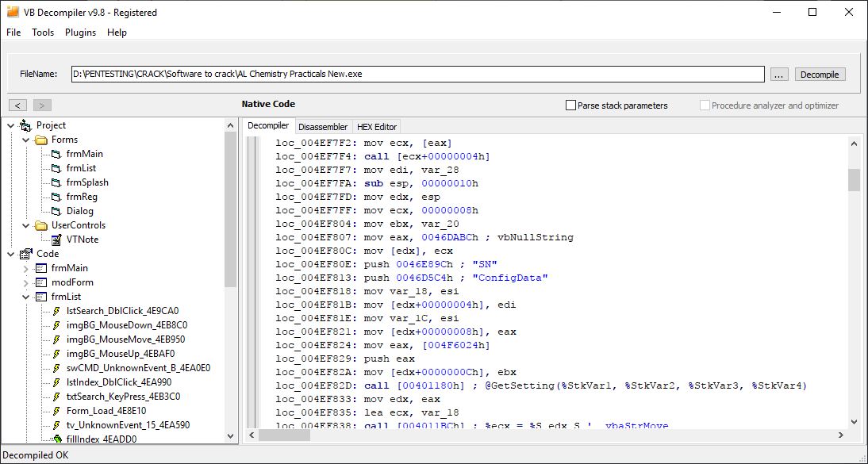The image size is (868, 464).
Task: Click the frmMain form icon under Forms
Action: click(56, 154)
